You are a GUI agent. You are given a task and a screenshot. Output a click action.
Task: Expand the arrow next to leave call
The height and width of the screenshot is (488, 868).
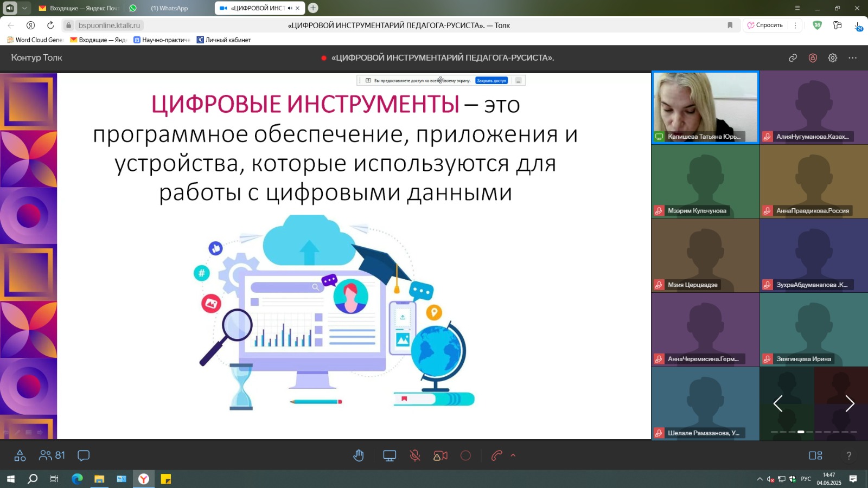tap(513, 456)
